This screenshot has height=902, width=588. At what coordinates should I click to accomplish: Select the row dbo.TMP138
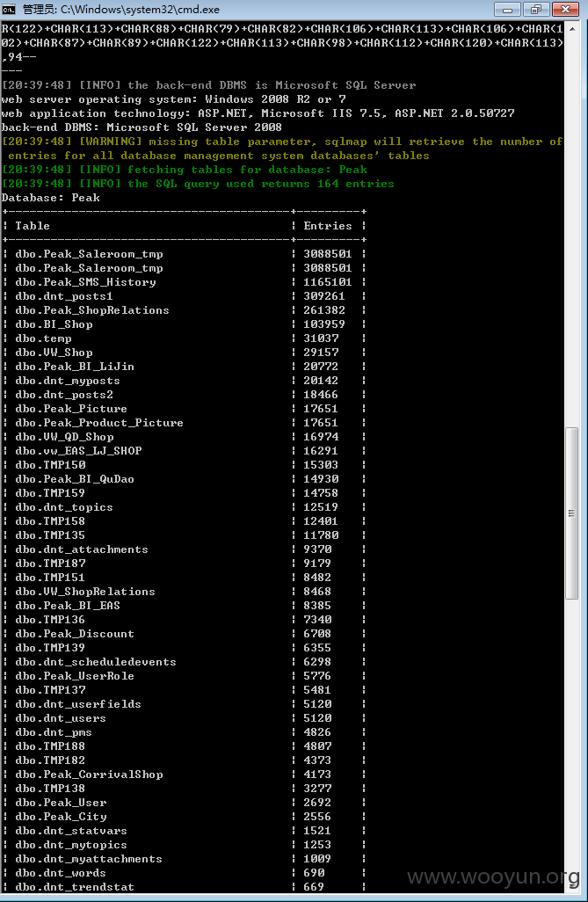(184, 789)
